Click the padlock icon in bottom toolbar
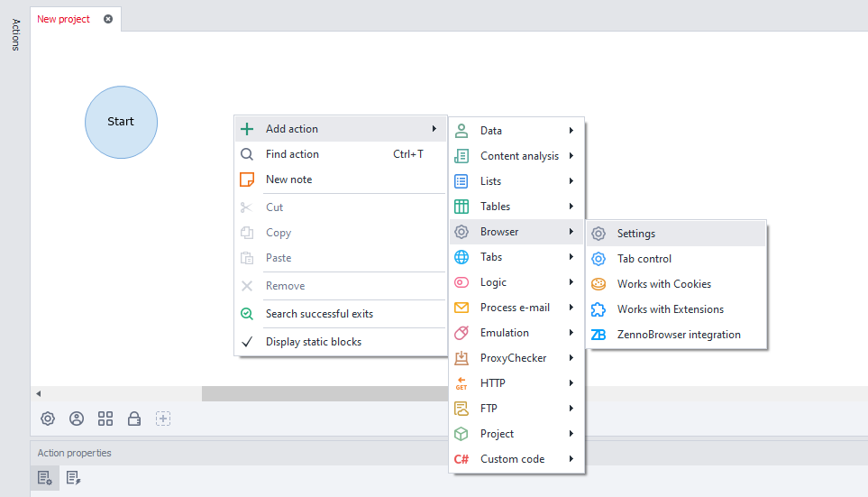The height and width of the screenshot is (497, 868). 134,419
